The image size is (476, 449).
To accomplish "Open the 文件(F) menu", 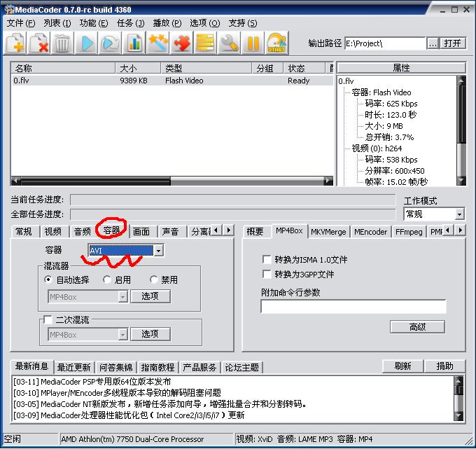I will (21, 23).
